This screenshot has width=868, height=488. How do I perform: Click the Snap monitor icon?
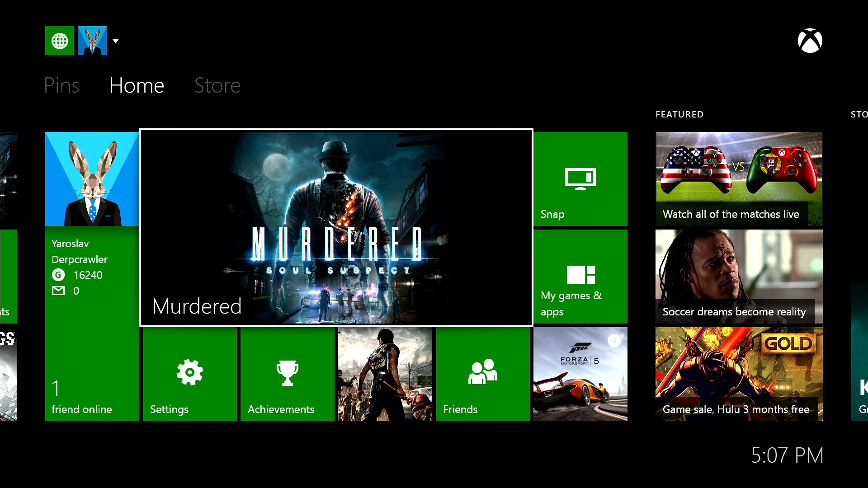click(x=580, y=179)
